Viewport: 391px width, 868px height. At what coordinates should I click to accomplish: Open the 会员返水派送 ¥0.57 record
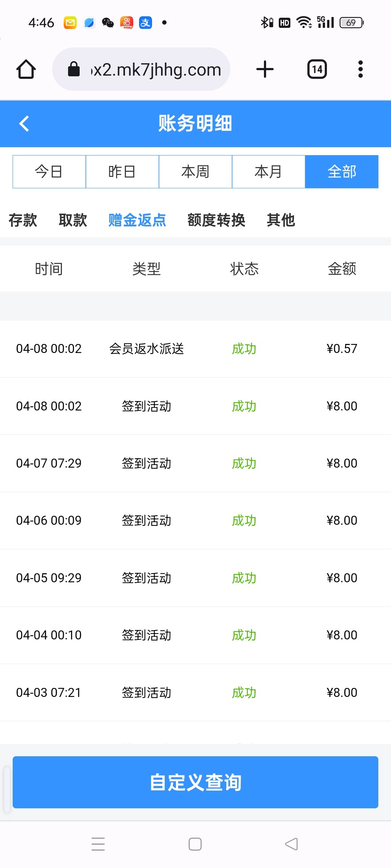pos(195,349)
